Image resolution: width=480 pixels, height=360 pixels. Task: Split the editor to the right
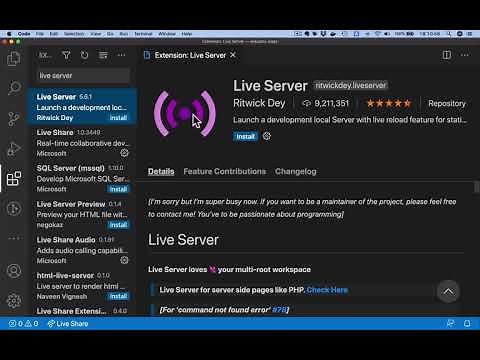tap(447, 55)
